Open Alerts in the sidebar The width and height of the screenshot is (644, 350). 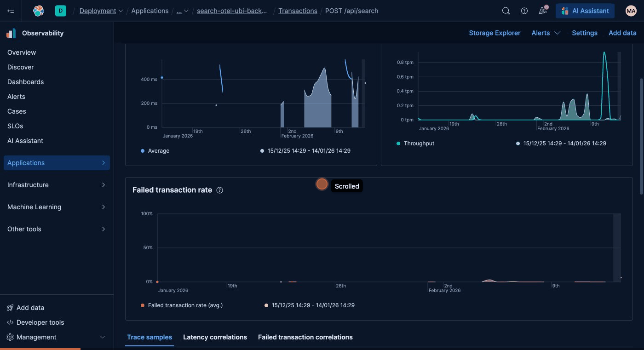(x=16, y=97)
